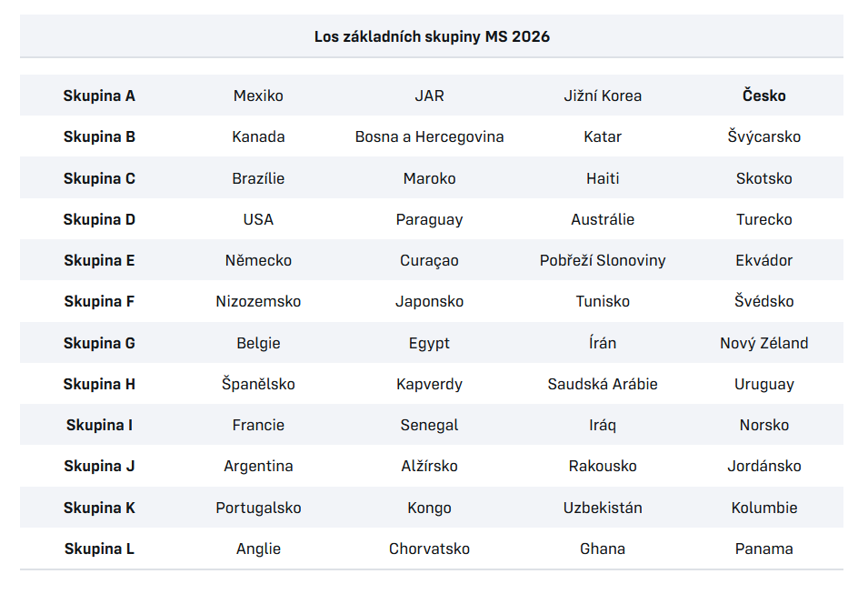Image resolution: width=868 pixels, height=594 pixels.
Task: Select Nový Zéland in Skupina G
Action: [763, 343]
